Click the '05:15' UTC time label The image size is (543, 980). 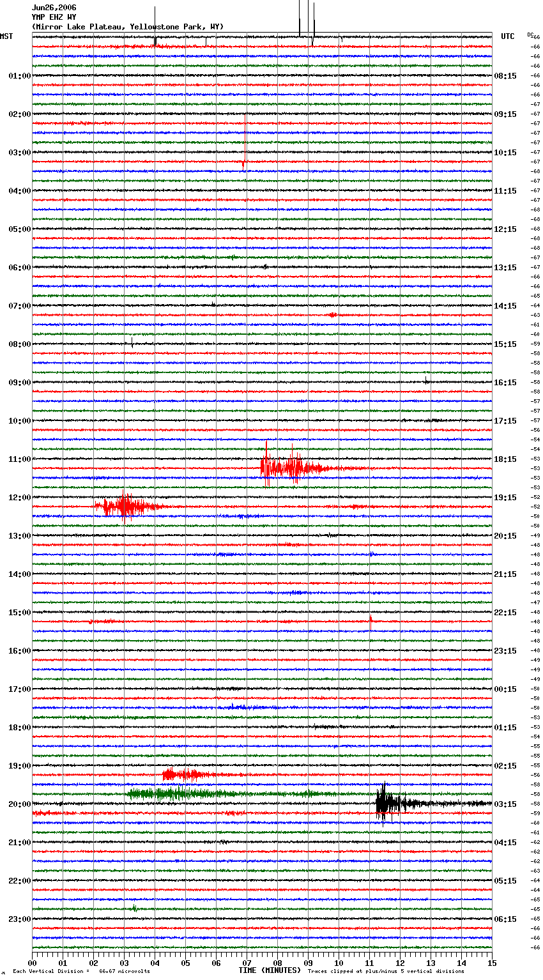[x=505, y=881]
